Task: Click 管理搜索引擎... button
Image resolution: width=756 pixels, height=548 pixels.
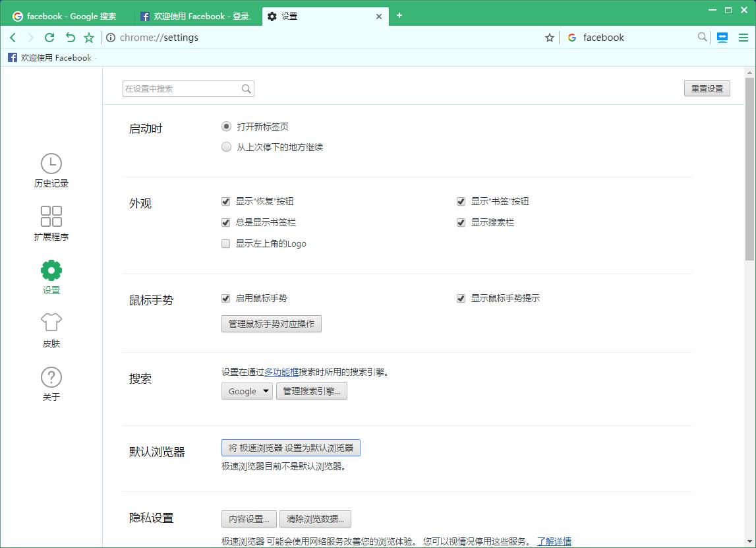Action: click(x=312, y=391)
